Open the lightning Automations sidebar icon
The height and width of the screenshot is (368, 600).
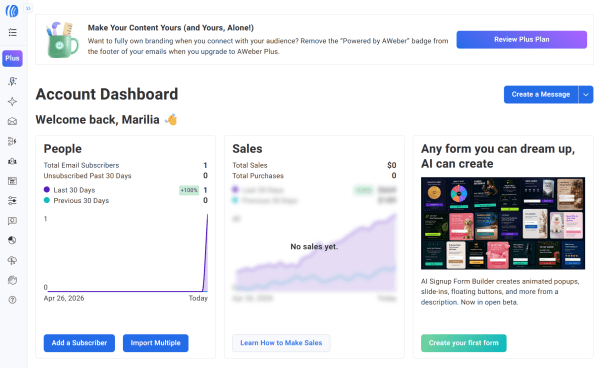[12, 141]
